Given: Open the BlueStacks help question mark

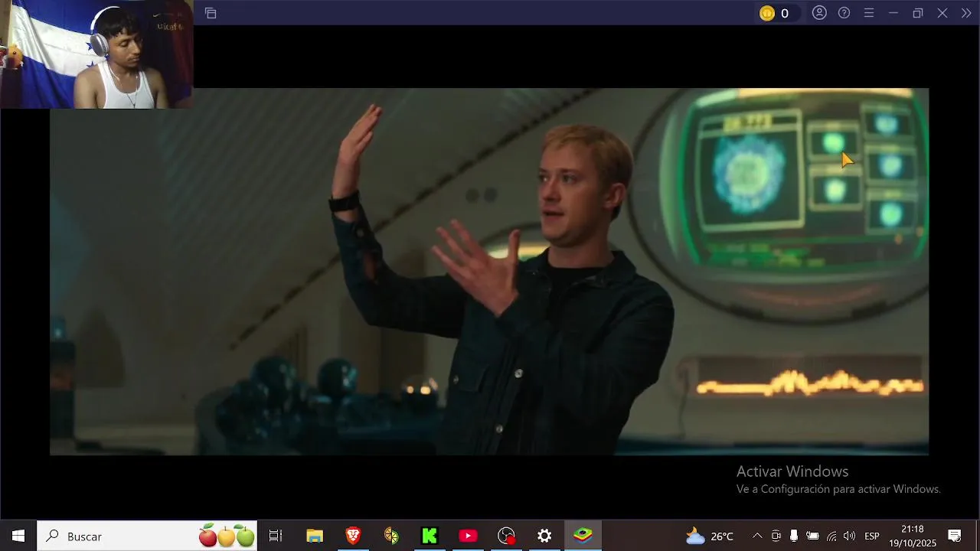Looking at the screenshot, I should point(844,13).
